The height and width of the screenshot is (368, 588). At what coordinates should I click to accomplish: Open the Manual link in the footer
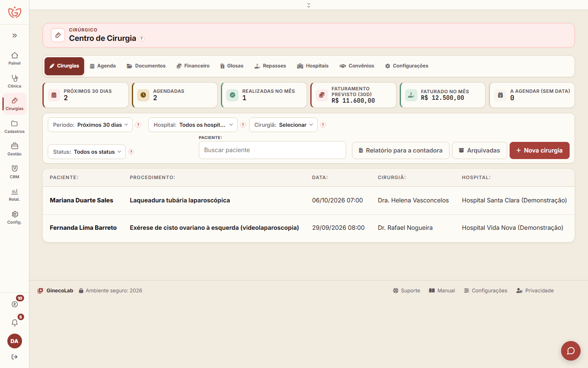tap(442, 291)
